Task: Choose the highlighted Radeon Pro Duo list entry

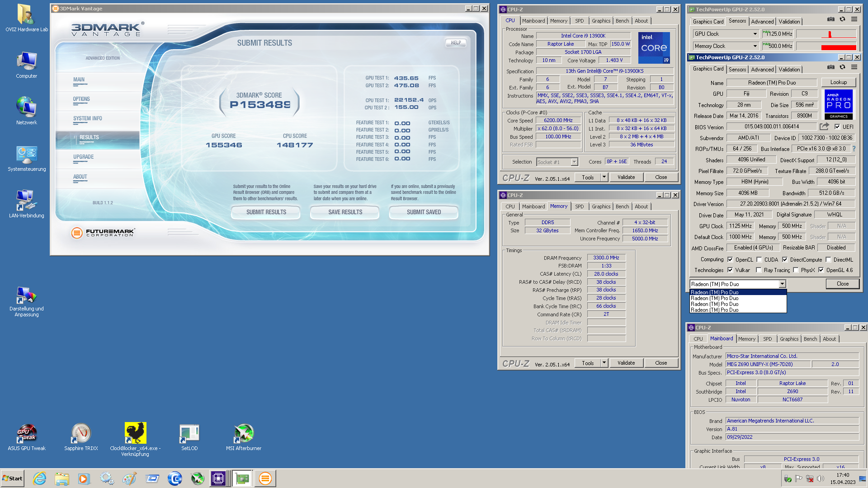Action: (x=738, y=292)
